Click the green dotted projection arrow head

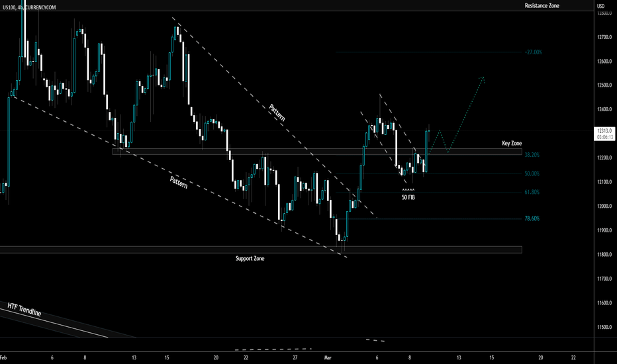(x=482, y=79)
